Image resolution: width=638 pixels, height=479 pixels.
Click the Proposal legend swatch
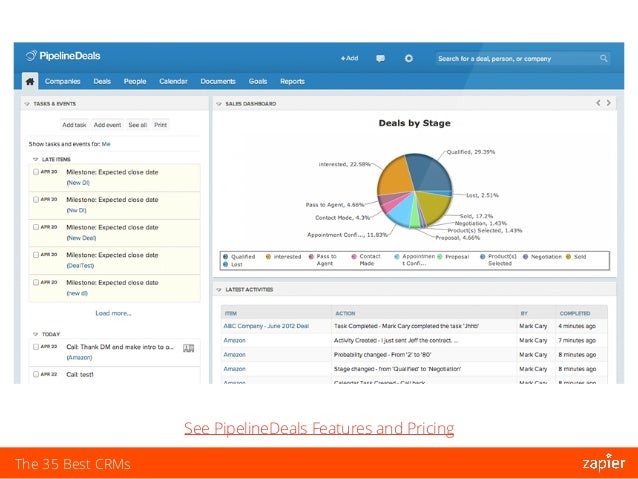coord(439,257)
